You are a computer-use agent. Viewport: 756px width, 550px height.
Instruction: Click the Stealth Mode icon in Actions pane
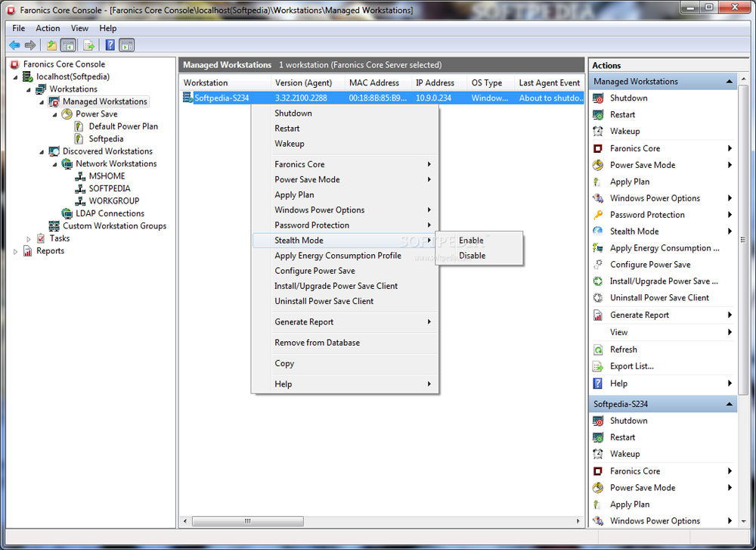tap(598, 231)
